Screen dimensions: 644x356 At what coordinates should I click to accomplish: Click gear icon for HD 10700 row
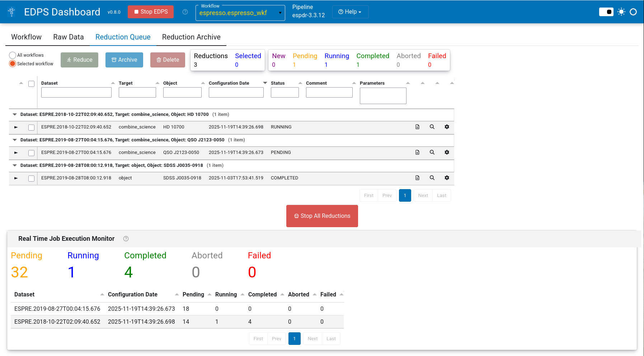(447, 127)
